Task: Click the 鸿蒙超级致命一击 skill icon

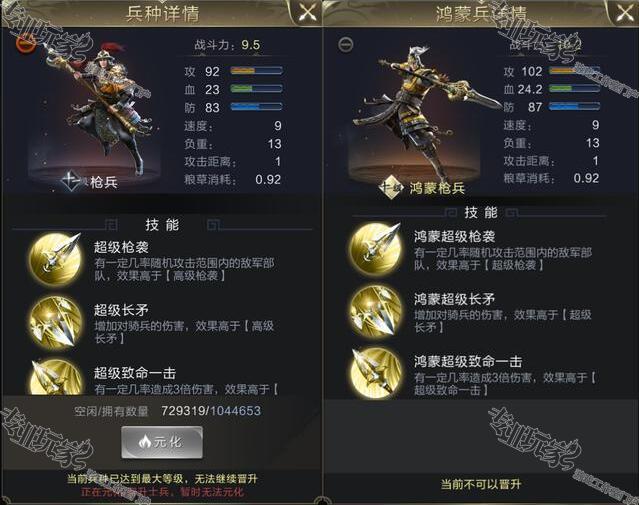Action: 375,373
